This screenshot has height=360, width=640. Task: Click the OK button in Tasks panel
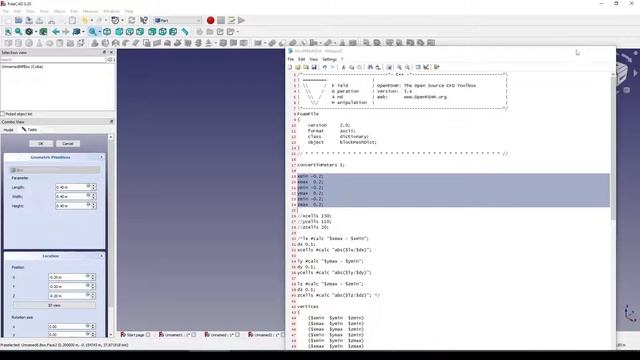click(41, 144)
